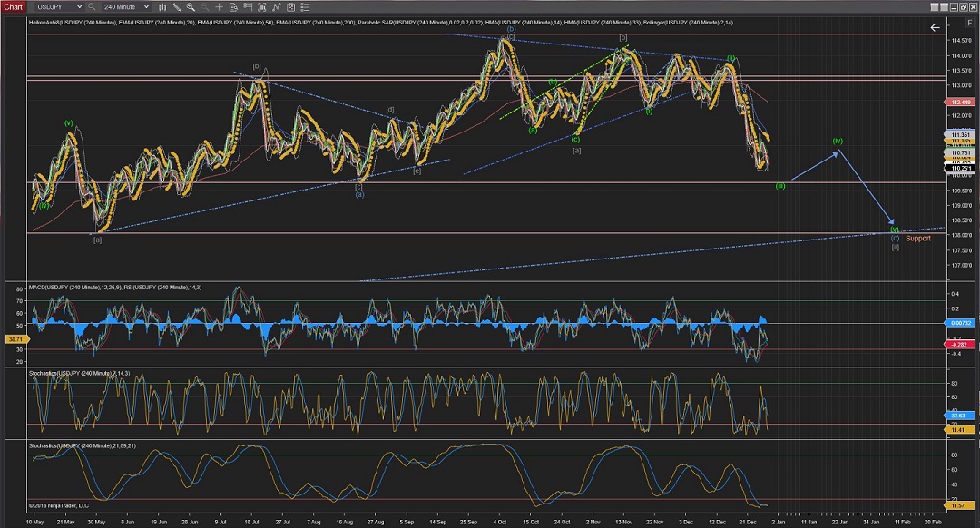
Task: Select the orange Support text label
Action: [x=917, y=238]
